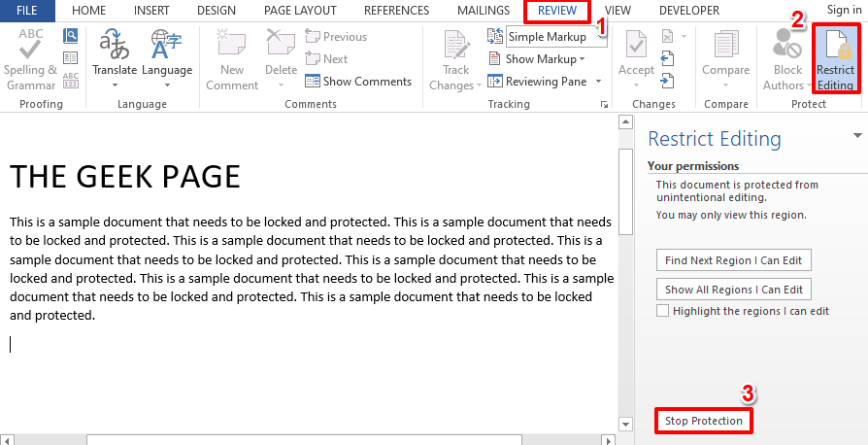Click the Track Changes icon
Image resolution: width=868 pixels, height=445 pixels.
pyautogui.click(x=456, y=58)
